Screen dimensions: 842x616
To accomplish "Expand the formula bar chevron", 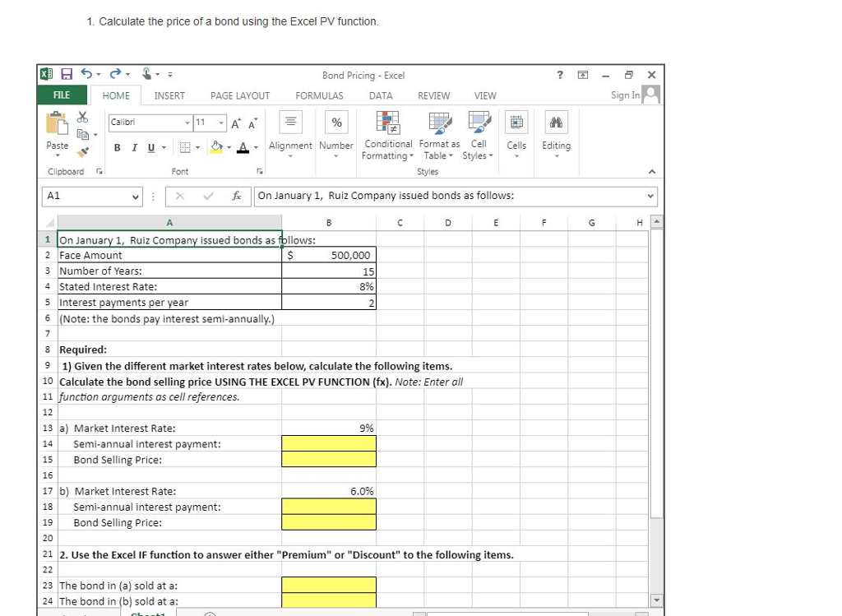I will (x=650, y=196).
